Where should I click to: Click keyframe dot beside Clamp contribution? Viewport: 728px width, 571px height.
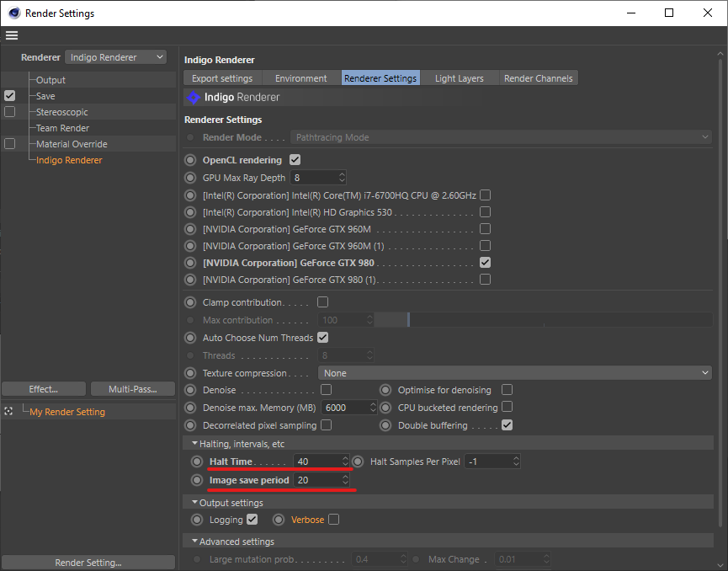click(x=190, y=302)
